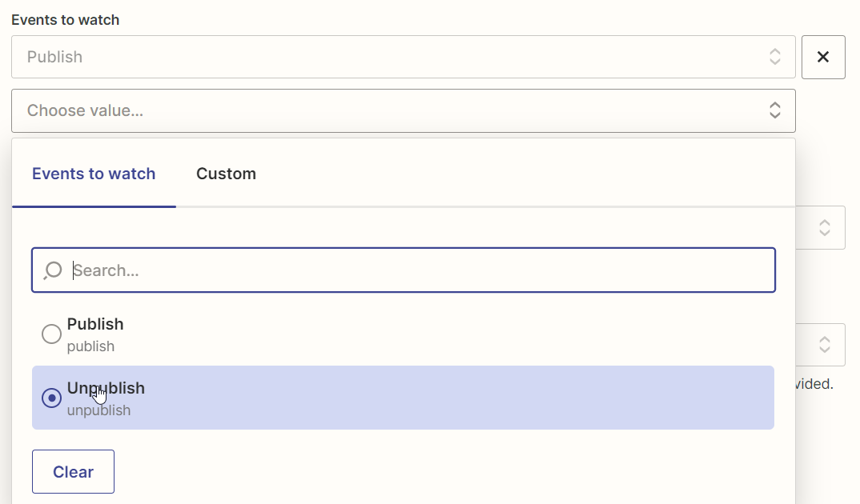Click the Events to watch field heading

[x=65, y=20]
